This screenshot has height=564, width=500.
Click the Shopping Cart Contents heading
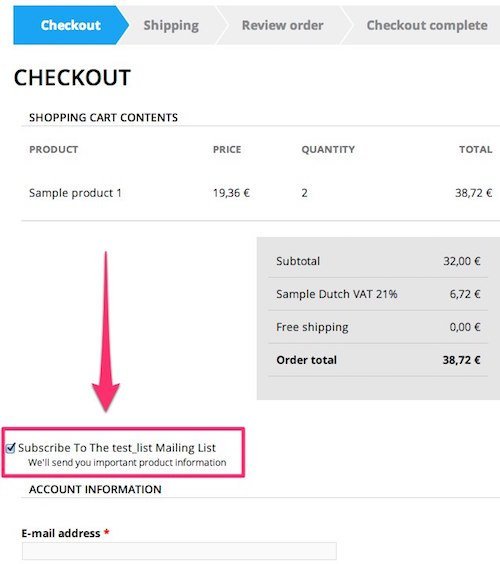click(x=104, y=118)
